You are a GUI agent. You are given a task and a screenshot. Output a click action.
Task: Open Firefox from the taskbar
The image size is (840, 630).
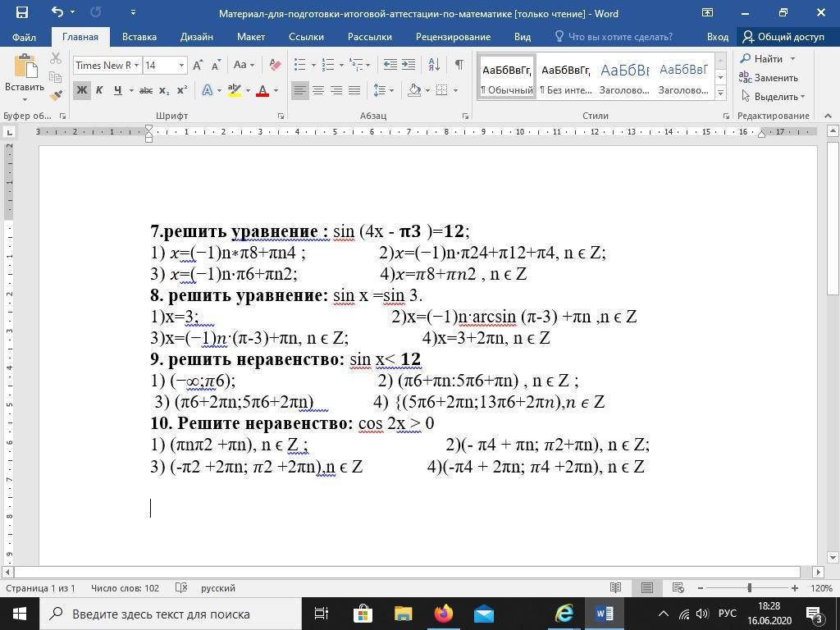click(443, 614)
